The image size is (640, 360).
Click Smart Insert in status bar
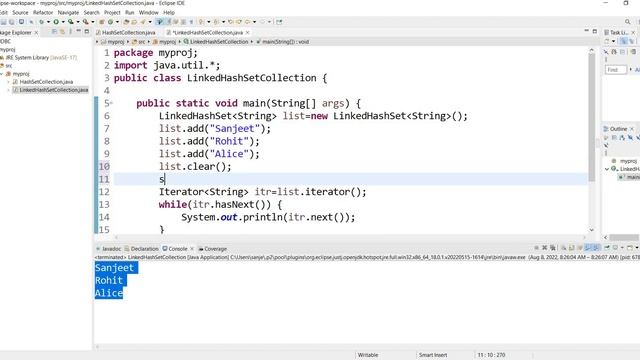[x=433, y=355]
